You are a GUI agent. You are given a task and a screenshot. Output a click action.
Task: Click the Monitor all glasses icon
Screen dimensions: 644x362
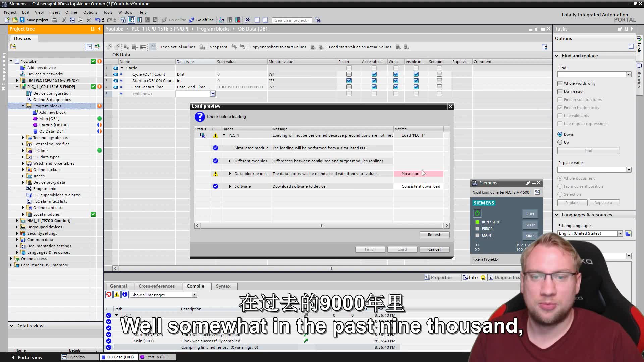pos(153,47)
